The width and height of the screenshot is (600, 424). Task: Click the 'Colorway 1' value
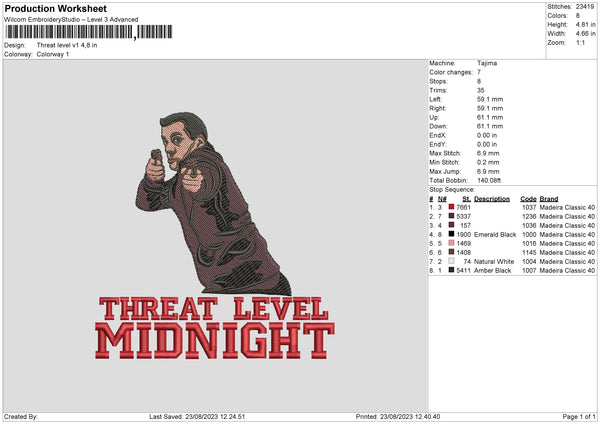click(53, 54)
